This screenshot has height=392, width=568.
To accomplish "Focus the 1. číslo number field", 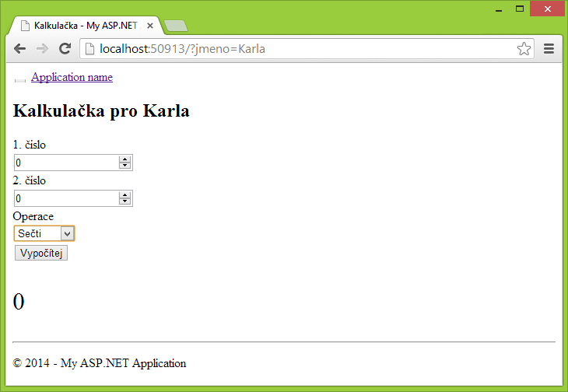I will [x=73, y=163].
